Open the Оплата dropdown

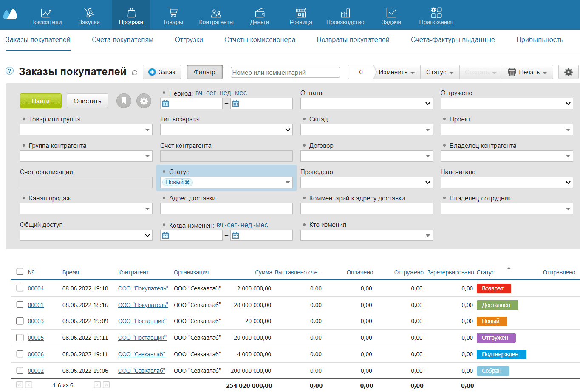coord(366,103)
